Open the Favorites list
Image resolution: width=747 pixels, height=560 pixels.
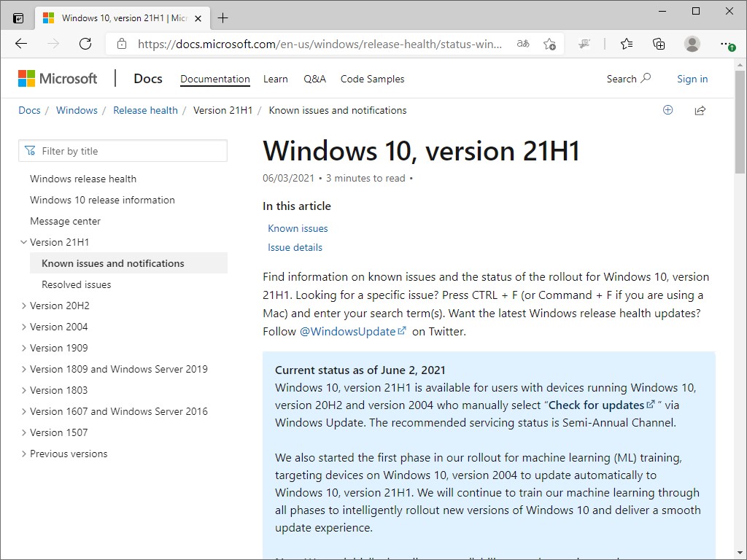pos(627,44)
